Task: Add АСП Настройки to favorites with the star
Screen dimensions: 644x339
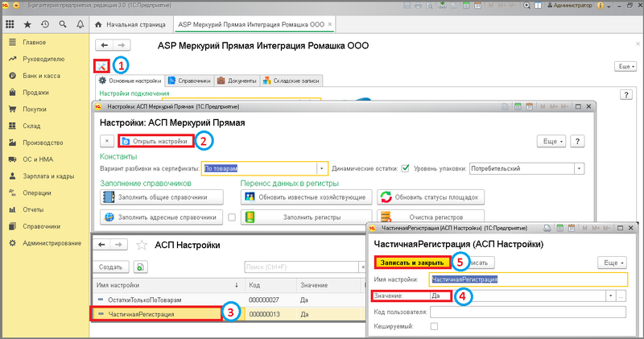Action: tap(142, 246)
